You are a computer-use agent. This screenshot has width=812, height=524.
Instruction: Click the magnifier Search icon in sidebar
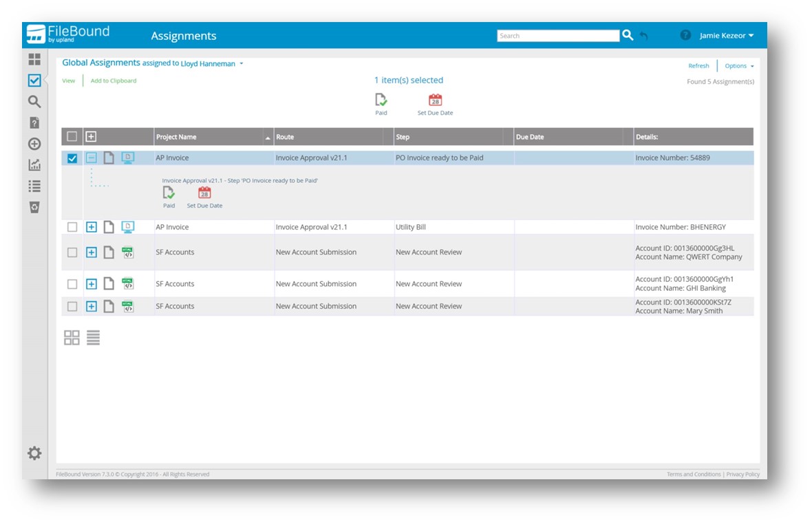pyautogui.click(x=34, y=102)
